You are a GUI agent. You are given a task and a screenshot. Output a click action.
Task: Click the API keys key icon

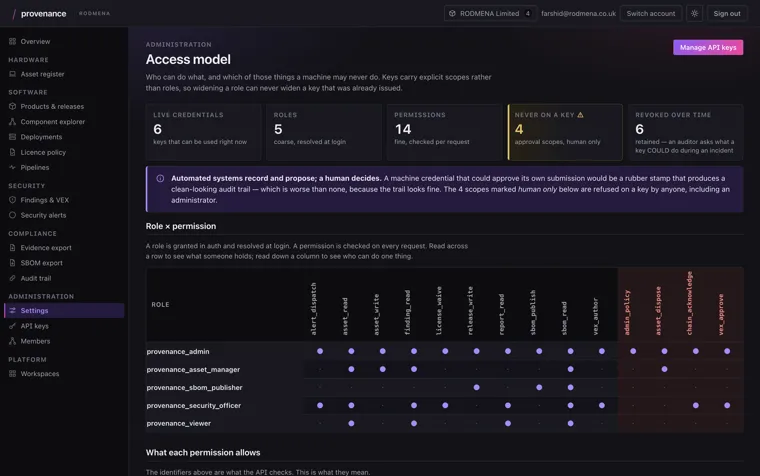click(x=13, y=326)
